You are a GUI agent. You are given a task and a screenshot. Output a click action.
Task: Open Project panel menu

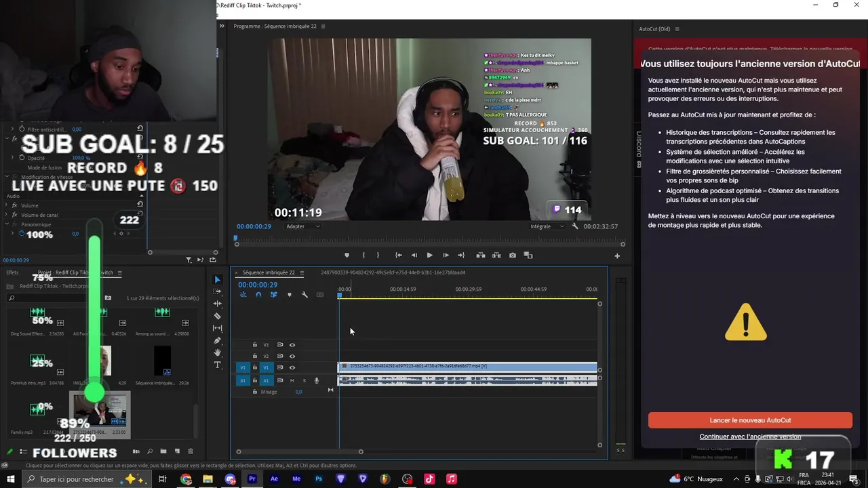click(x=119, y=272)
